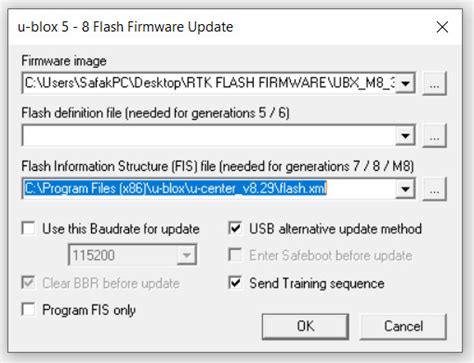
Task: Confirm the update with OK
Action: pyautogui.click(x=305, y=326)
